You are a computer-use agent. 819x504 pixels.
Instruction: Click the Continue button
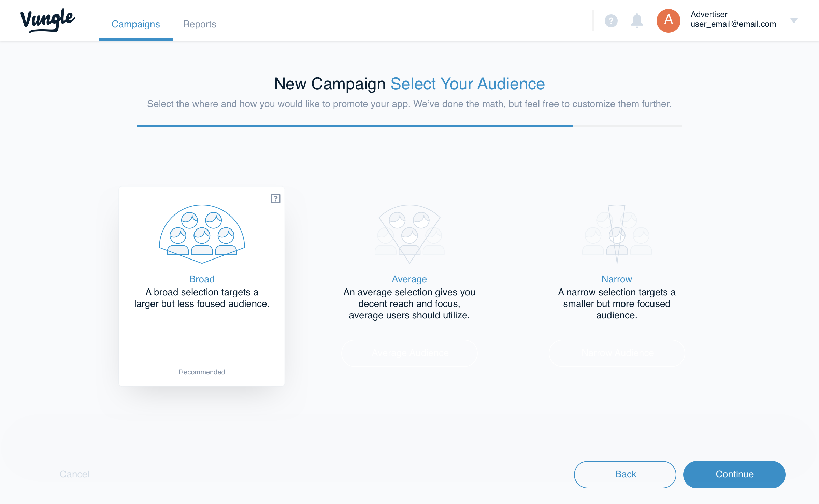(734, 474)
